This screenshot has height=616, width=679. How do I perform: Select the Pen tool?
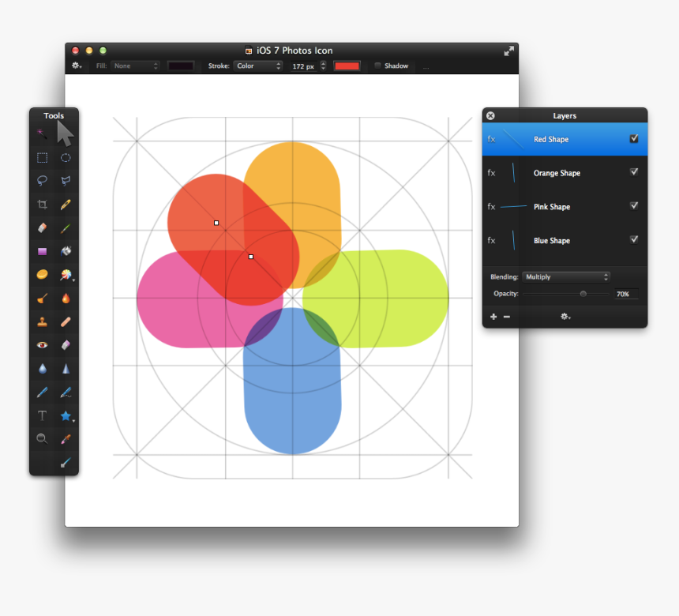click(42, 393)
